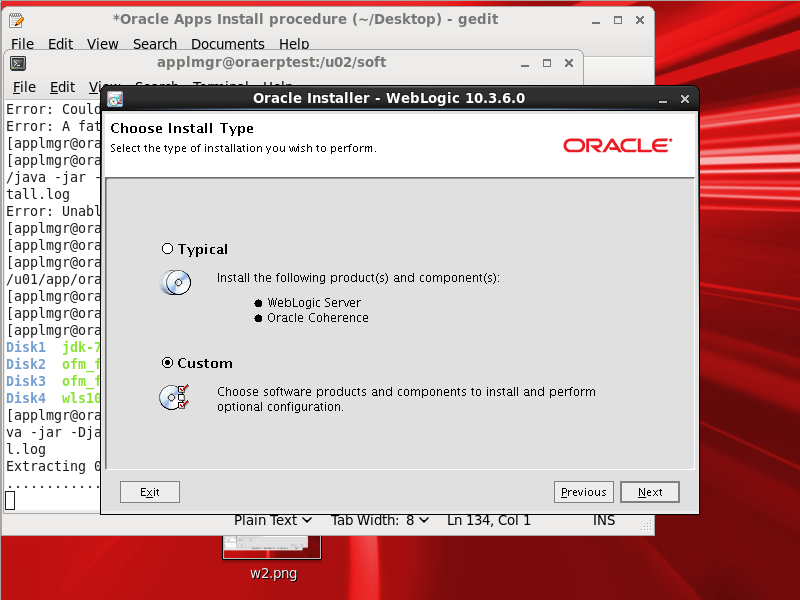Click Disk1 entry in terminal
Image resolution: width=800 pixels, height=600 pixels.
[26, 347]
